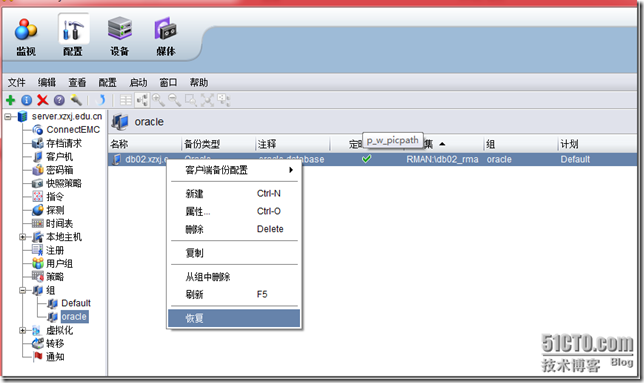Screen dimensions: 644x383
Task: Open the 编辑 (Edit) menu
Action: [47, 83]
